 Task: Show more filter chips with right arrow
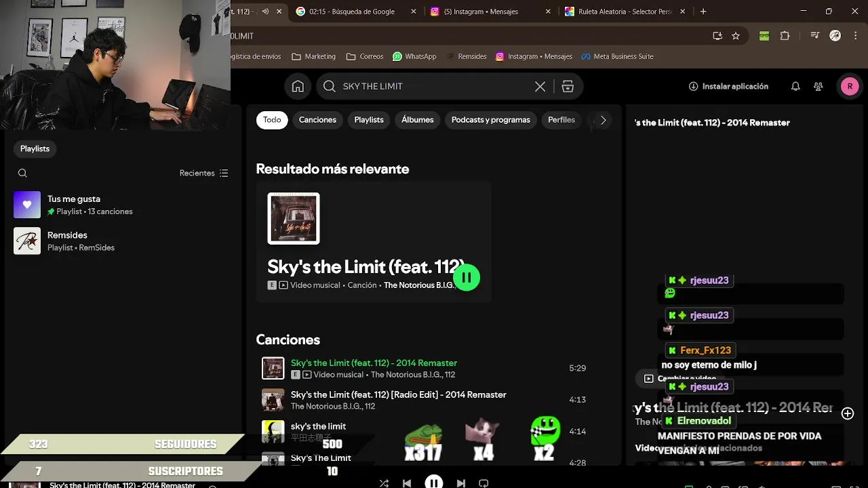tap(603, 120)
